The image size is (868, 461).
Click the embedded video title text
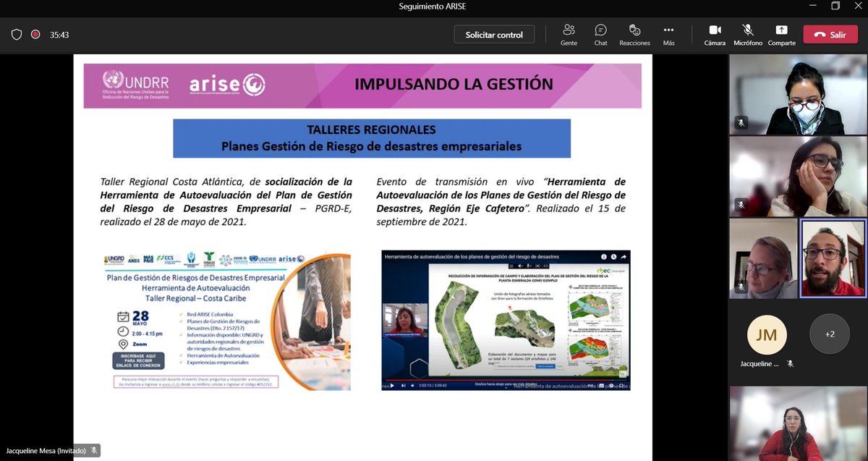472,256
